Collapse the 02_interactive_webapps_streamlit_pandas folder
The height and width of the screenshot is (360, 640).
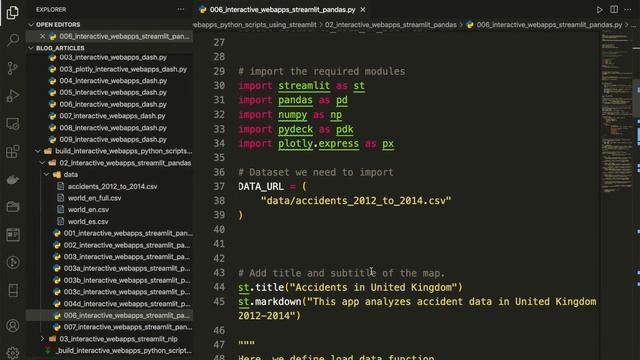[42, 163]
